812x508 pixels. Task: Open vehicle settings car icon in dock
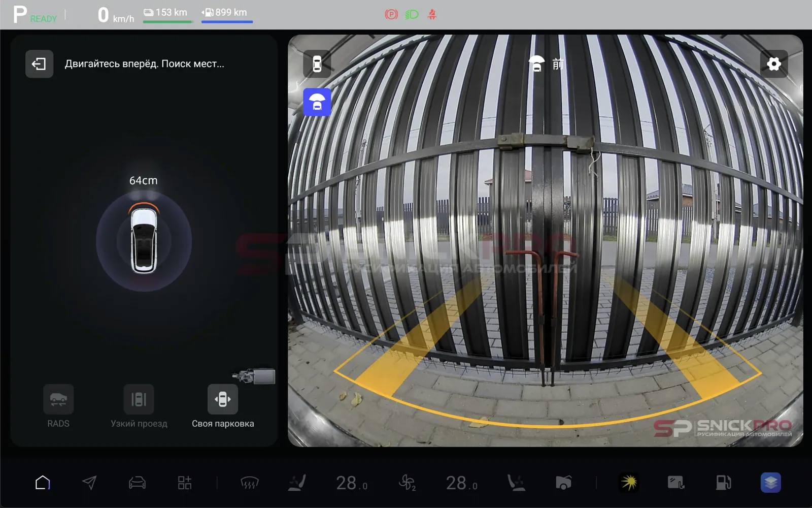(137, 483)
